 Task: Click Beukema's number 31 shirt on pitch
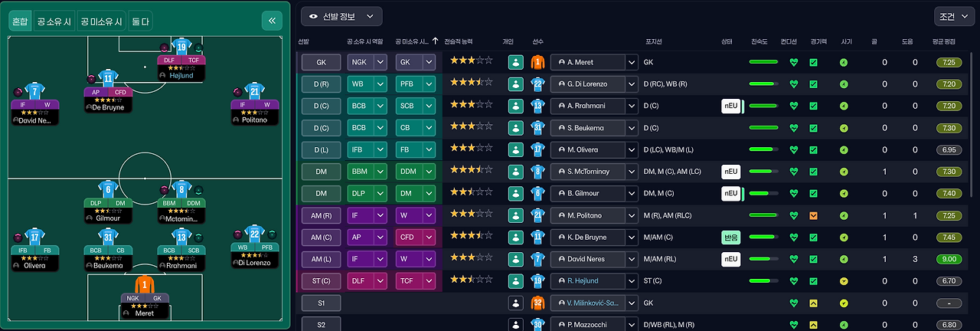(x=108, y=237)
